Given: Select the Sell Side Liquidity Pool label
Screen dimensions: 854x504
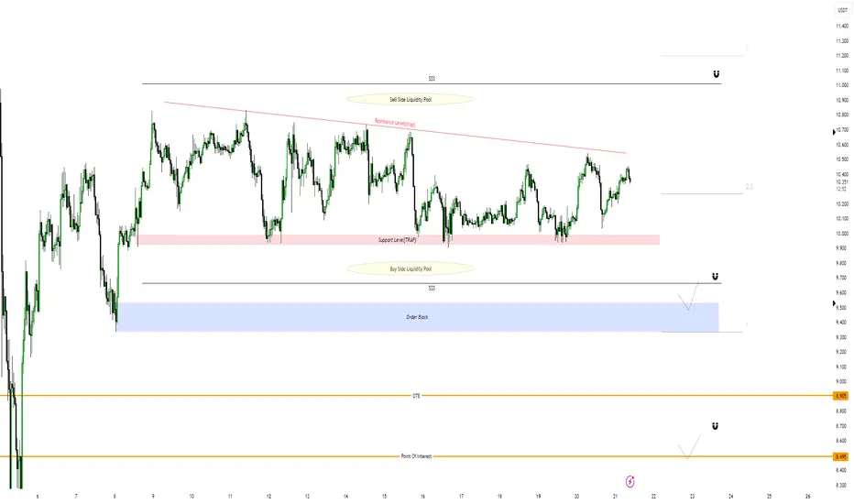Looking at the screenshot, I should click(x=411, y=100).
